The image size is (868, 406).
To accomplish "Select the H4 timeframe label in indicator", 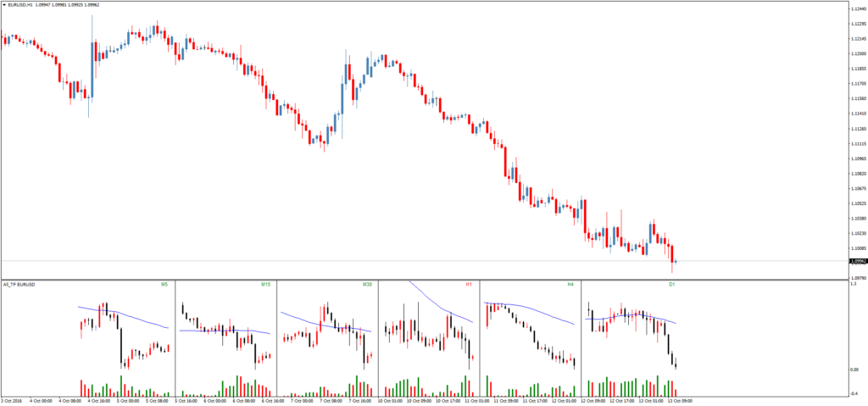I will [x=570, y=285].
